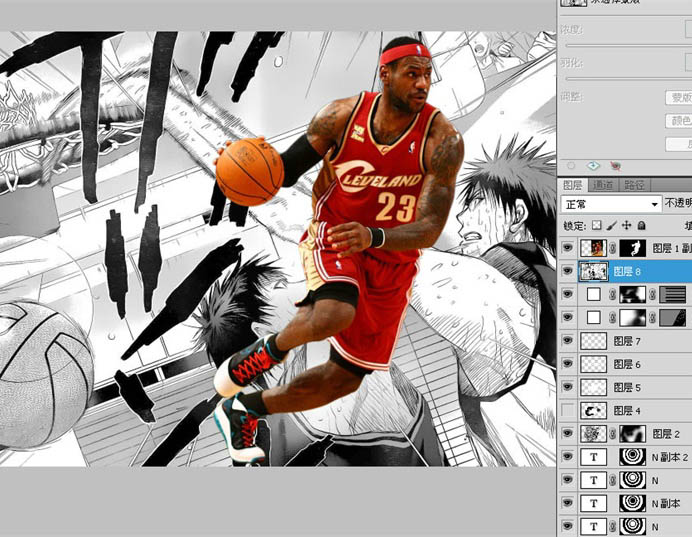Select the diagonal-pattern vector mask thumbnail
Image resolution: width=692 pixels, height=537 pixels.
coord(672,318)
